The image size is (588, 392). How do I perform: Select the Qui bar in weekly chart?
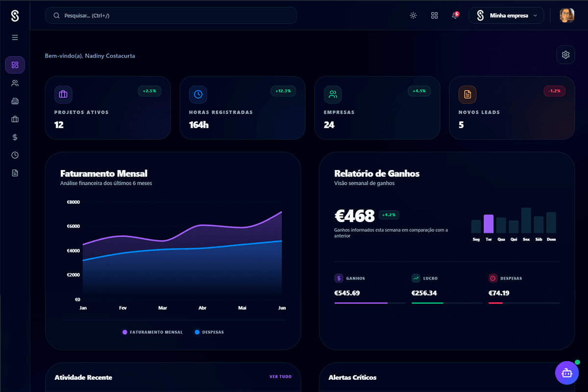click(x=514, y=227)
